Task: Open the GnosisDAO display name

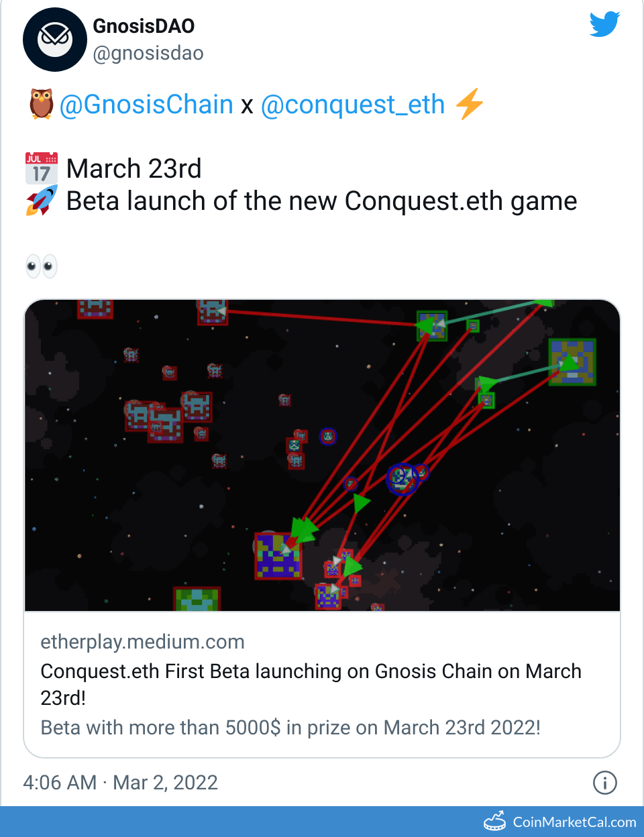Action: 144,26
